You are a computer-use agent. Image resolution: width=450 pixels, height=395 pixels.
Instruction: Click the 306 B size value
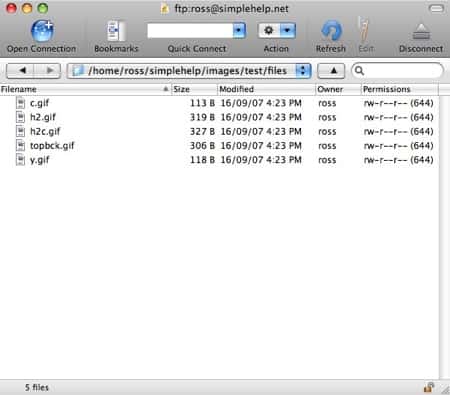pos(202,146)
